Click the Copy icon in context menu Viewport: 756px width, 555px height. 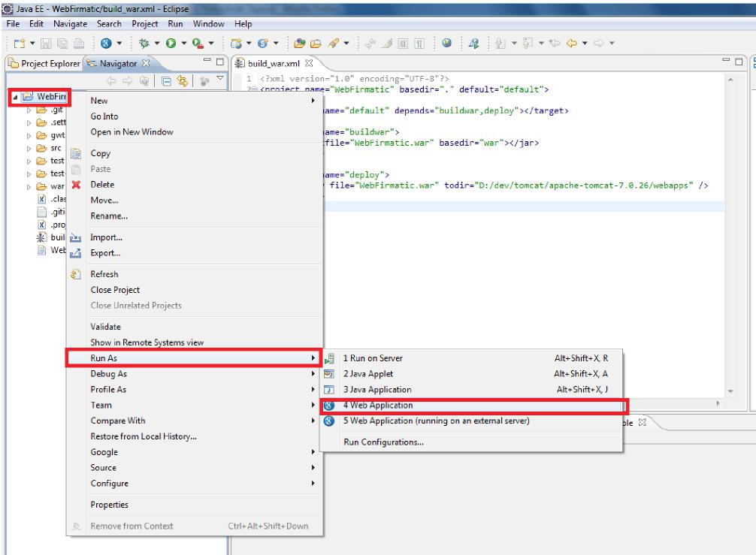click(x=75, y=153)
